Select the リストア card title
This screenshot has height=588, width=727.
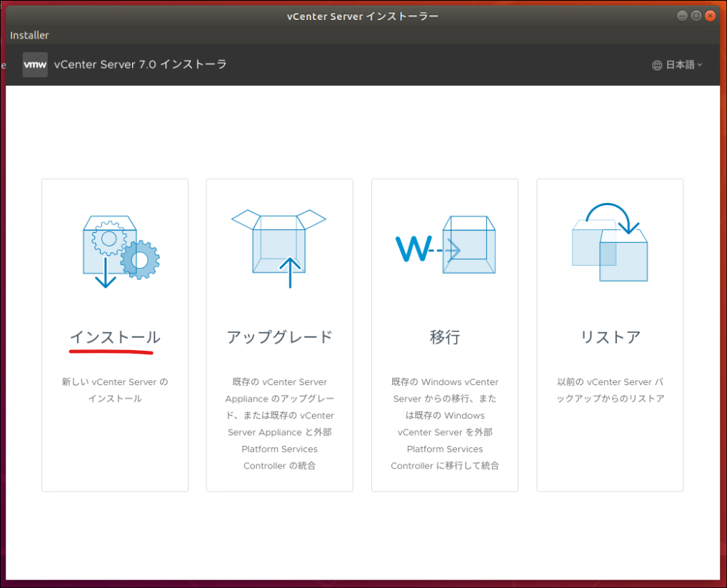point(610,337)
